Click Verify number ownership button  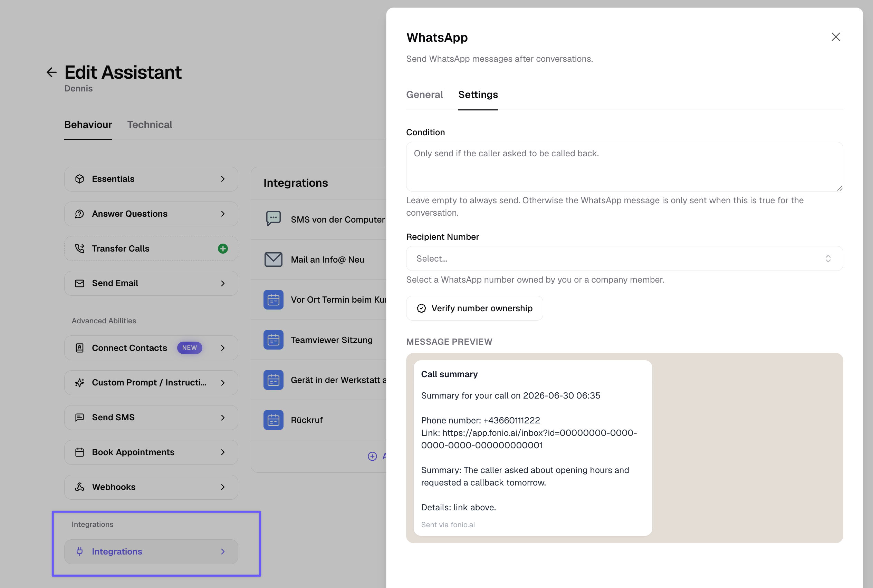[x=474, y=308]
